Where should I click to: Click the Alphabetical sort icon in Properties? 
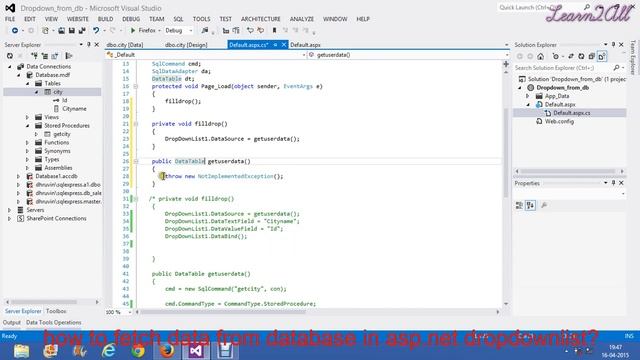tap(530, 205)
